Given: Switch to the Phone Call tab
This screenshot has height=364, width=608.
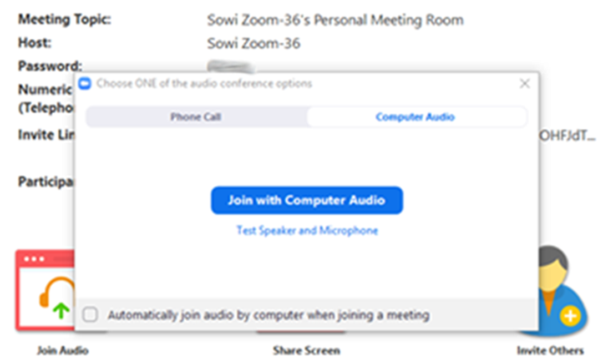Looking at the screenshot, I should pos(196,117).
